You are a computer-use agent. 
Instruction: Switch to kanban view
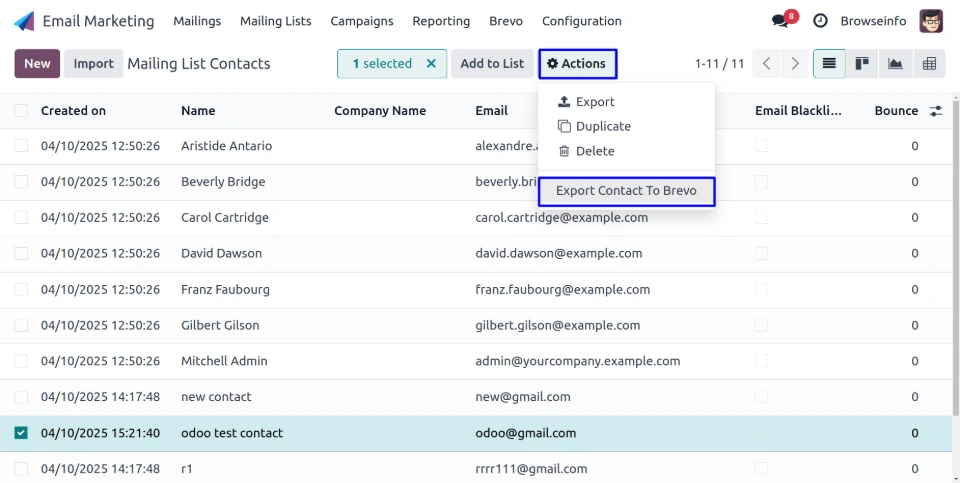[861, 64]
